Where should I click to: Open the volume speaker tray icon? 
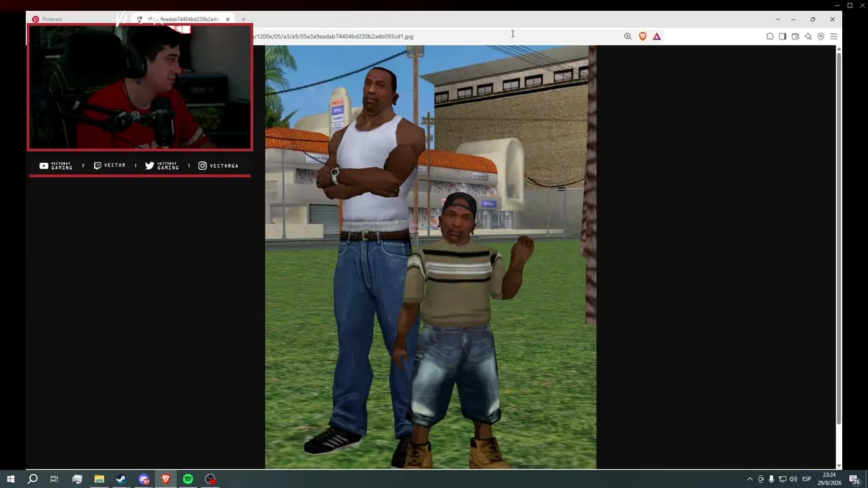(793, 479)
